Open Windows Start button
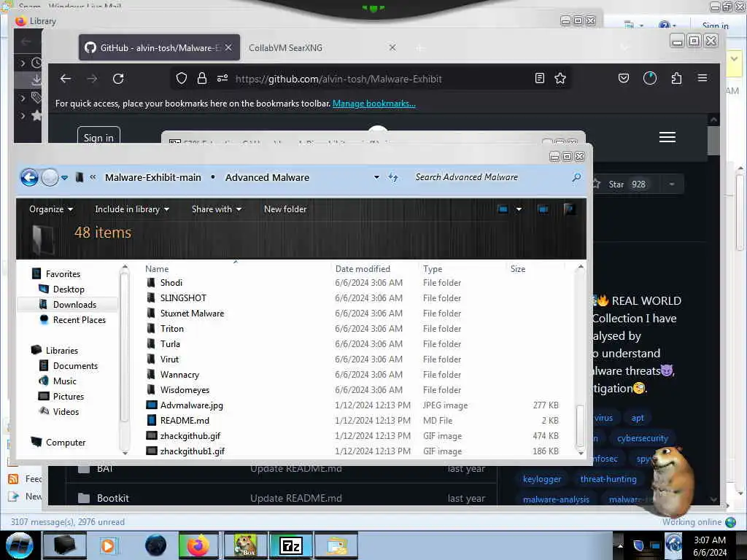 pos(19,545)
